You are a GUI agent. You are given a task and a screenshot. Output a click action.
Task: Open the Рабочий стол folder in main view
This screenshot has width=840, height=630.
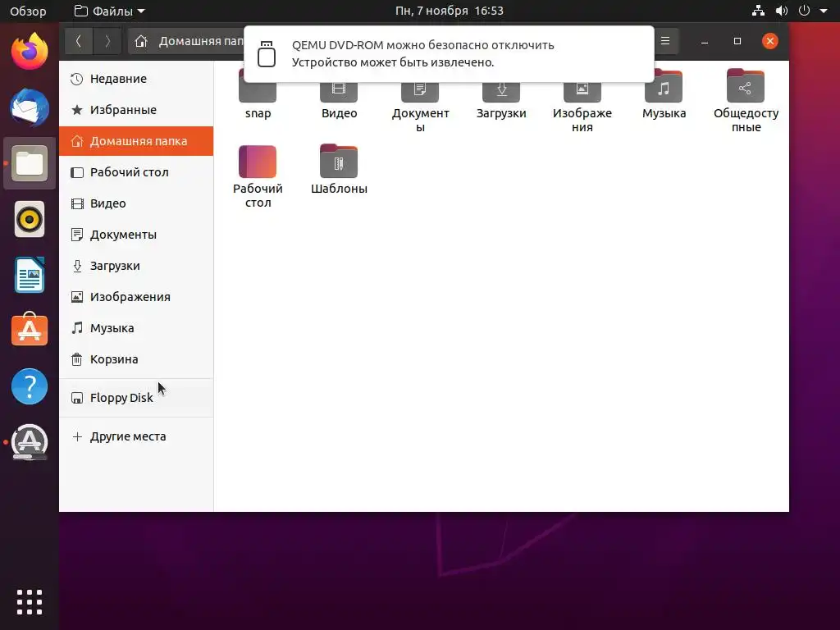coord(258,177)
